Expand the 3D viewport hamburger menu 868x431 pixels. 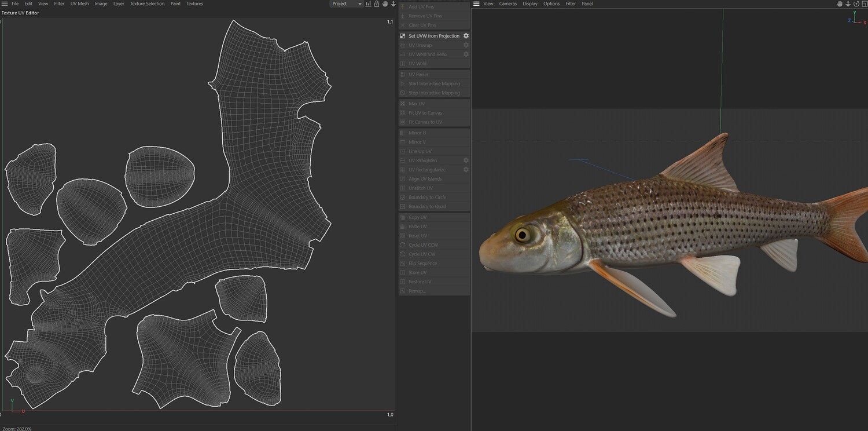click(476, 4)
